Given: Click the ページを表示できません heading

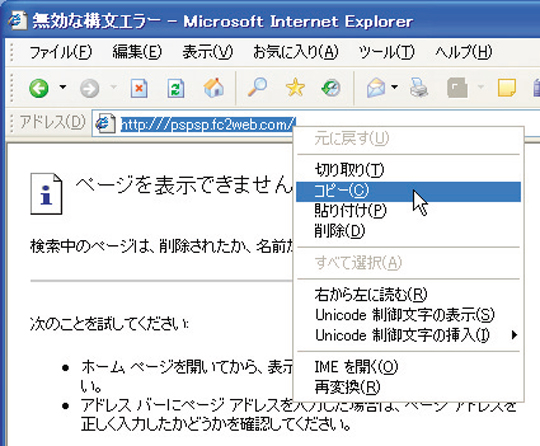Looking at the screenshot, I should [184, 186].
